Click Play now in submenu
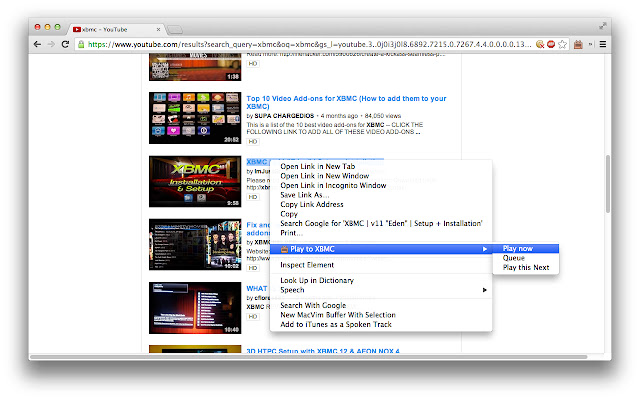Screen dimensions: 640x400 tap(525, 249)
